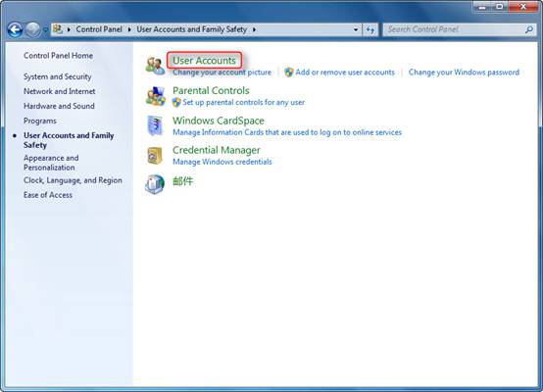Click Change your account picture

coord(222,73)
